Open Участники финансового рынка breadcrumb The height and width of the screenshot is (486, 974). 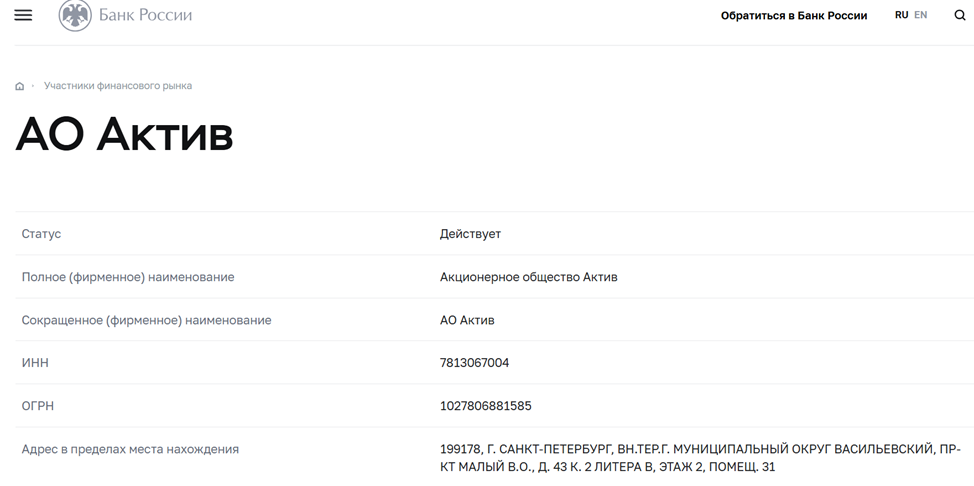pos(118,86)
